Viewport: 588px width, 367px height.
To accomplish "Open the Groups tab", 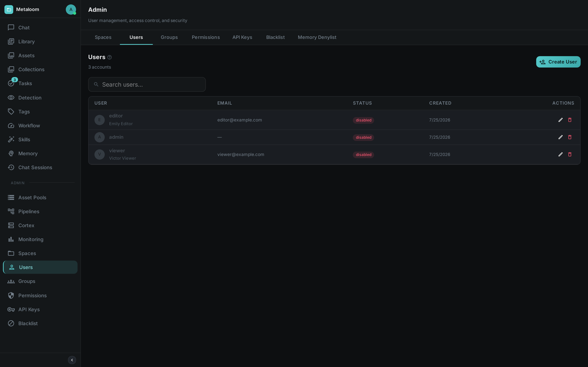I will 169,37.
